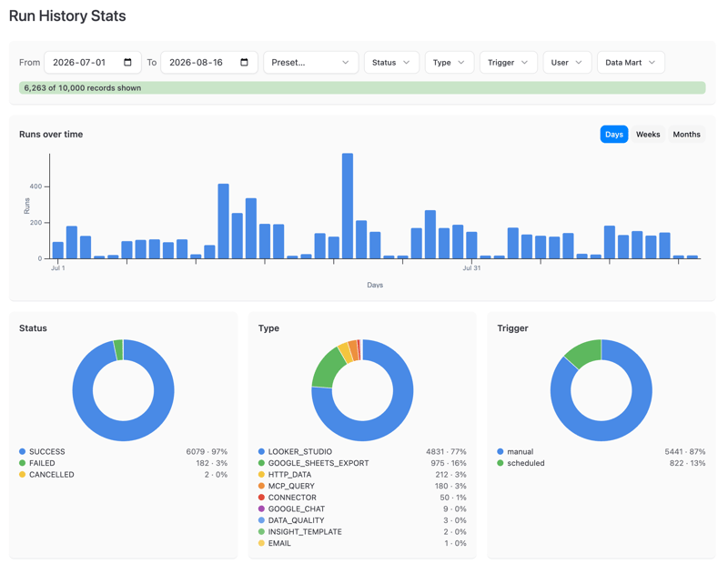Click the From date 2026-07-01 field
The width and height of the screenshot is (728, 564).
pos(93,62)
